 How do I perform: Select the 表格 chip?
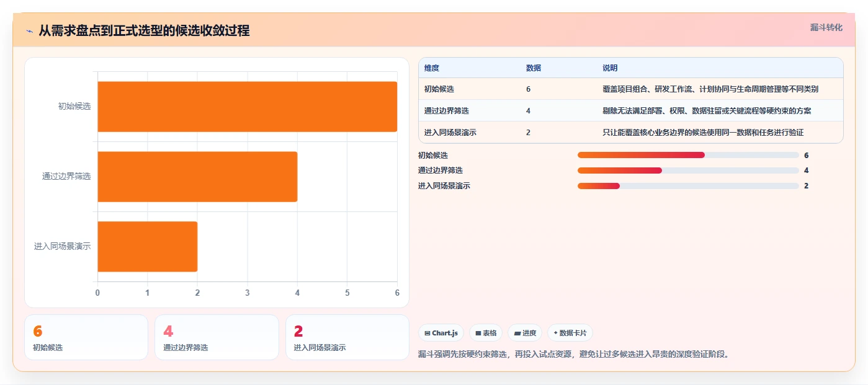pos(486,333)
